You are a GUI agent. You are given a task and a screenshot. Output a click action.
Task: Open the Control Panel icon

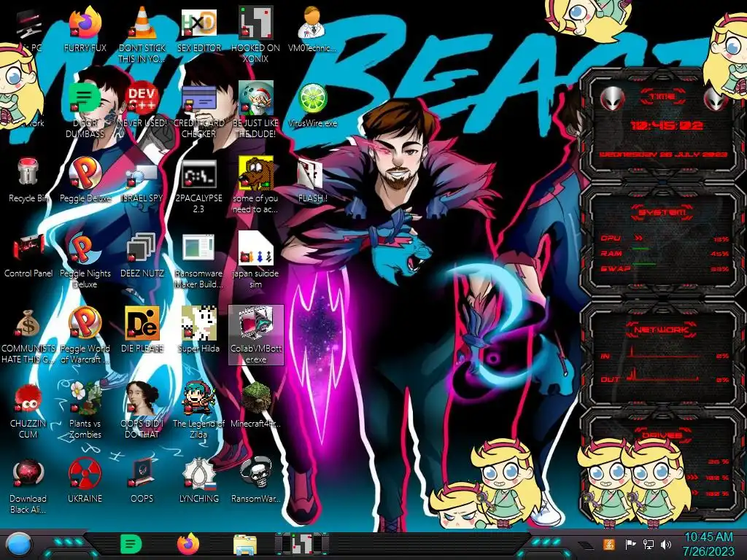coord(28,255)
